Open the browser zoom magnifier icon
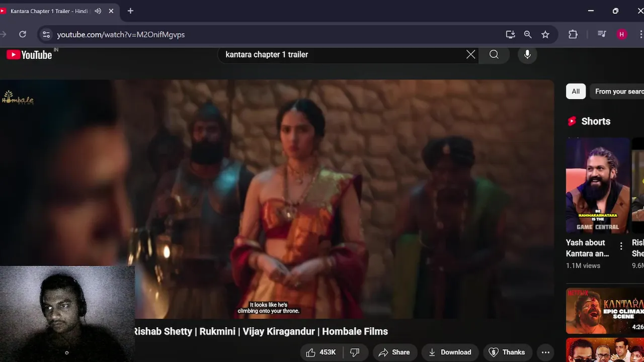This screenshot has width=644, height=362. click(x=528, y=34)
